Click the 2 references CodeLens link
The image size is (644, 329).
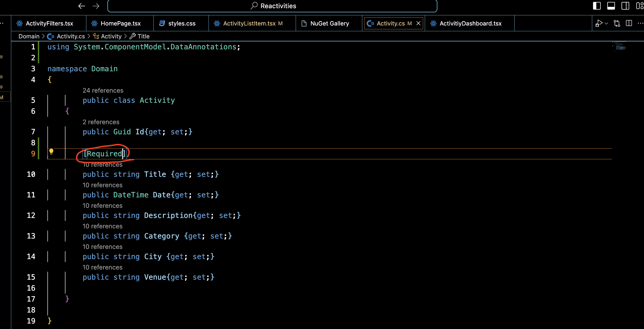coord(101,122)
